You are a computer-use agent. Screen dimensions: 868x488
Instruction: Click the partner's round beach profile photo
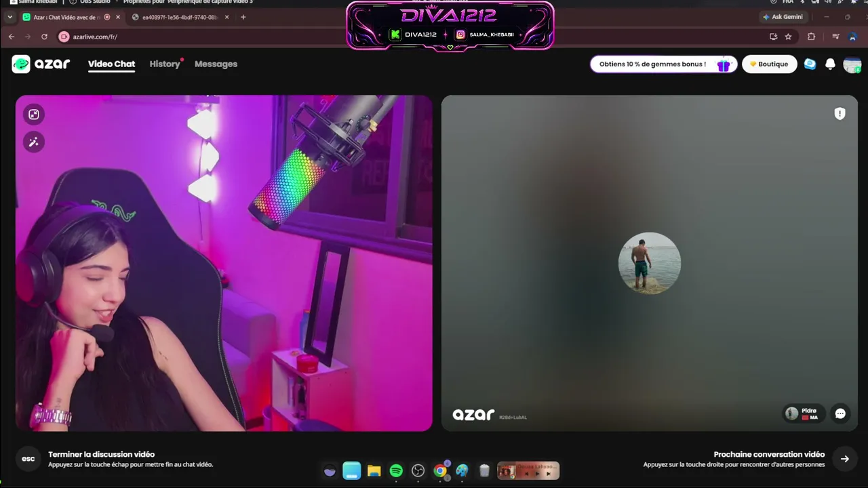(650, 263)
